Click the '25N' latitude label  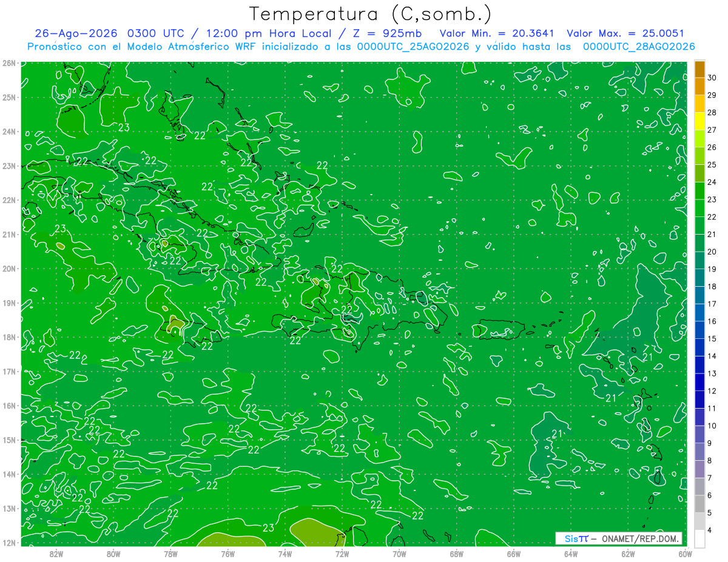[8, 97]
